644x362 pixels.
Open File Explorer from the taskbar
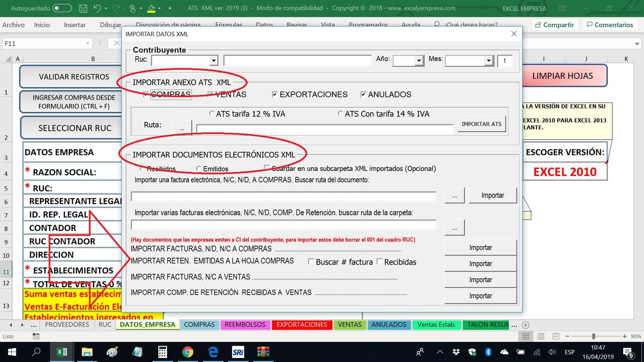point(87,352)
